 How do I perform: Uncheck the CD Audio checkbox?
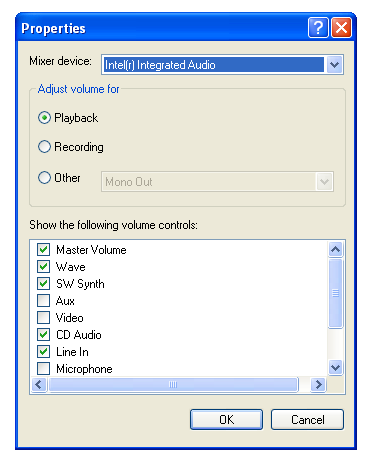click(x=44, y=334)
